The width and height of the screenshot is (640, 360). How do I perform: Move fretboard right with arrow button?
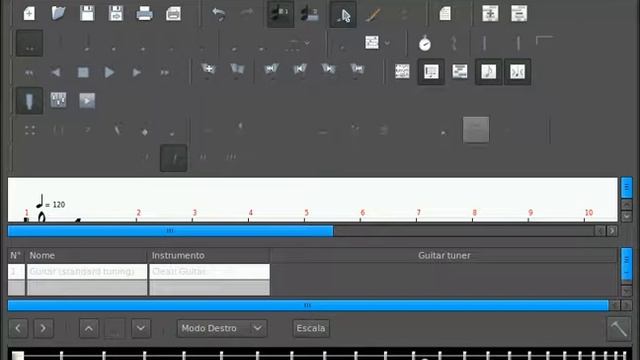click(43, 328)
